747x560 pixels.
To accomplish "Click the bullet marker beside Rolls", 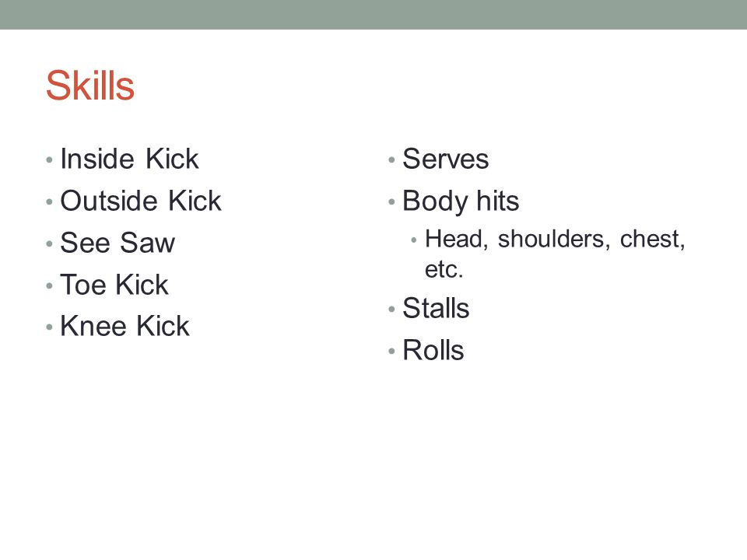I will 391,352.
